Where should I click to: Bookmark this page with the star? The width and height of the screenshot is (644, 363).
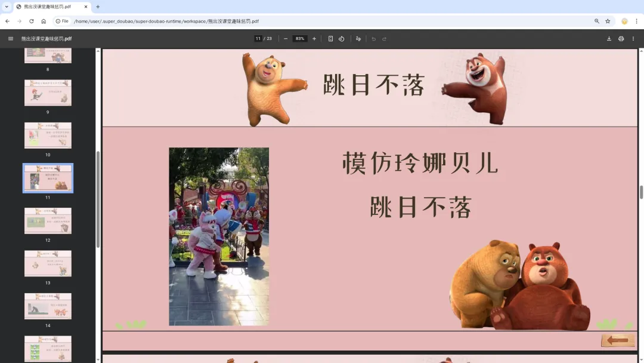coord(608,21)
